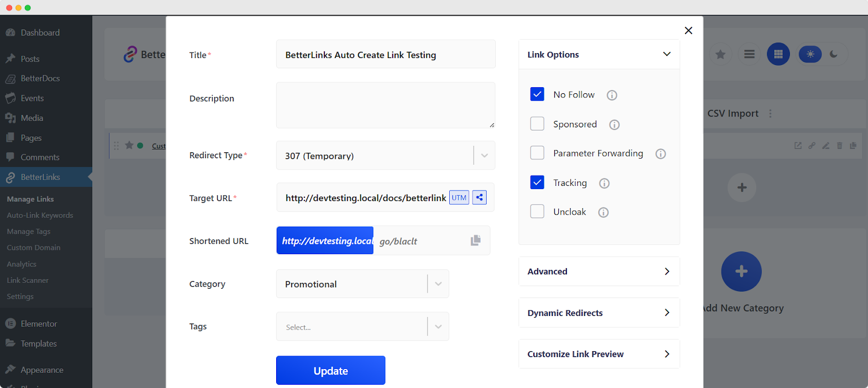Enable the Sponsored checkbox
The height and width of the screenshot is (388, 868).
coord(537,124)
